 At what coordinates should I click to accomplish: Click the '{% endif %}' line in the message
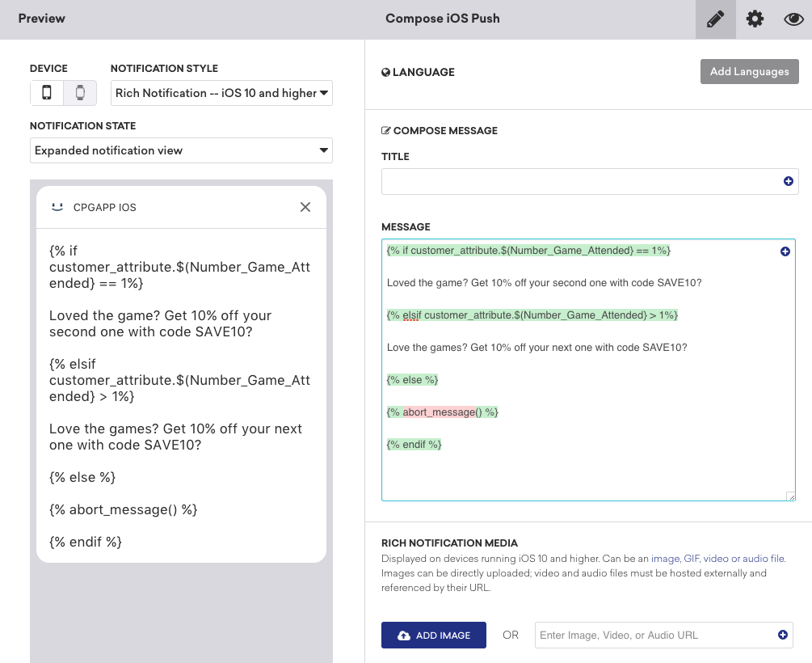pyautogui.click(x=414, y=445)
